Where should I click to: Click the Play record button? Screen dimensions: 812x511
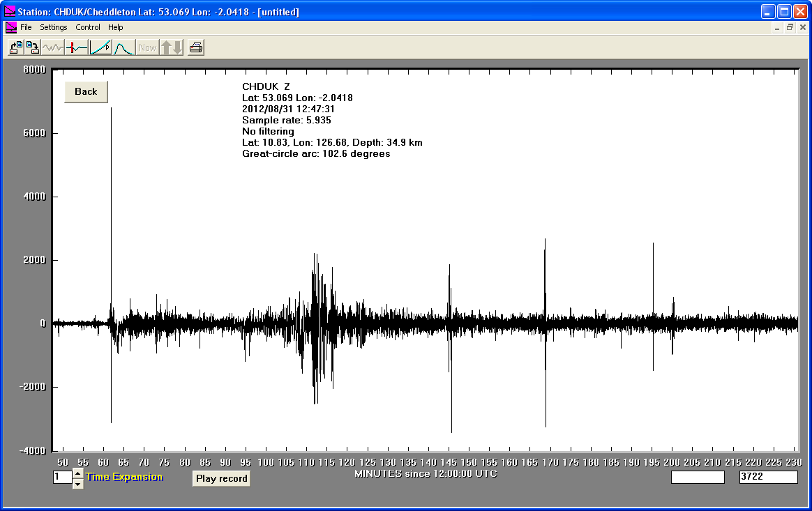pyautogui.click(x=222, y=478)
